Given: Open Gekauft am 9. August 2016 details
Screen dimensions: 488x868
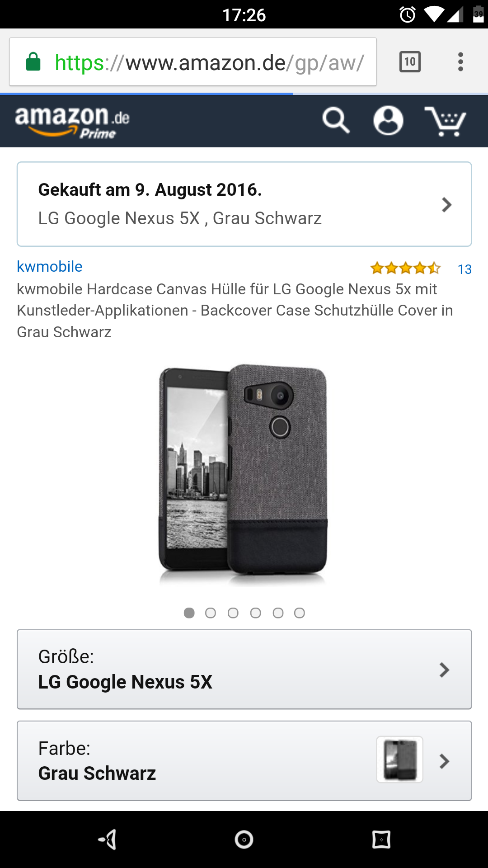Looking at the screenshot, I should 244,204.
